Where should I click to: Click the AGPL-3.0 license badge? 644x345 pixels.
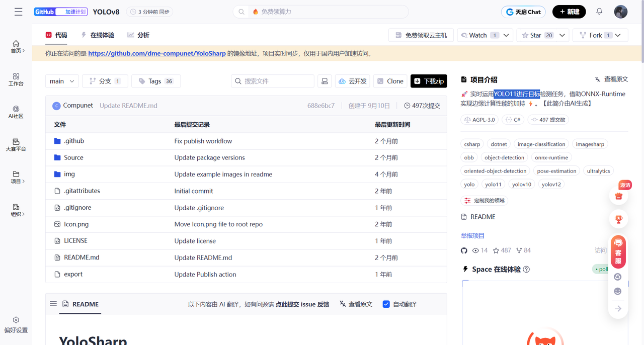[x=479, y=120]
